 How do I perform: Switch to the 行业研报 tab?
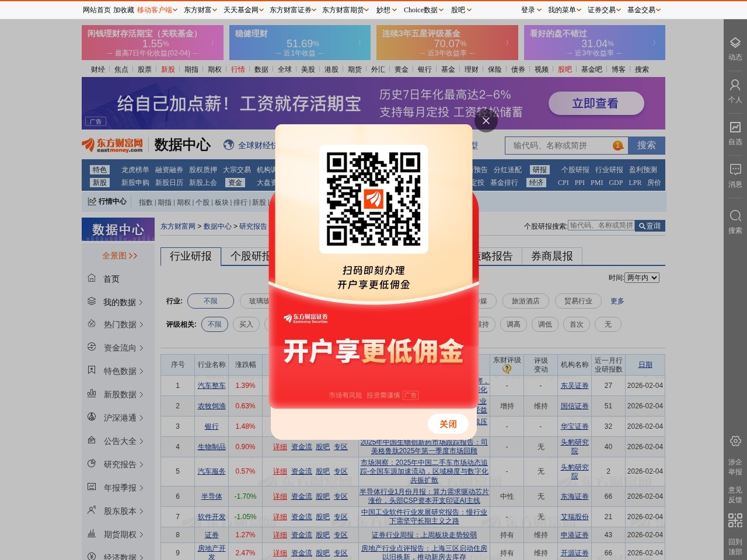click(x=191, y=256)
